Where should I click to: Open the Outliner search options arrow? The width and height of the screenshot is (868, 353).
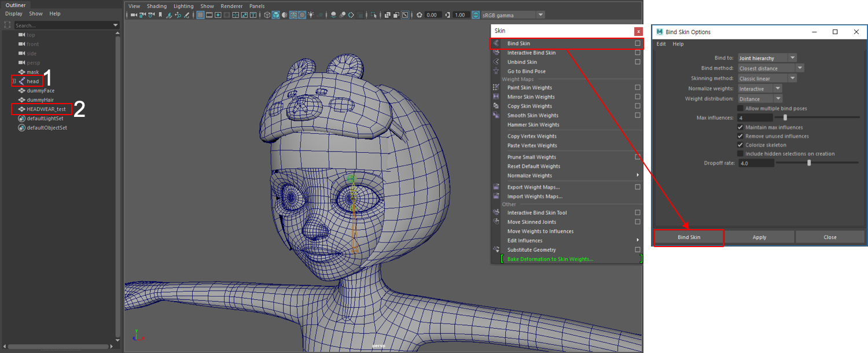(x=116, y=25)
